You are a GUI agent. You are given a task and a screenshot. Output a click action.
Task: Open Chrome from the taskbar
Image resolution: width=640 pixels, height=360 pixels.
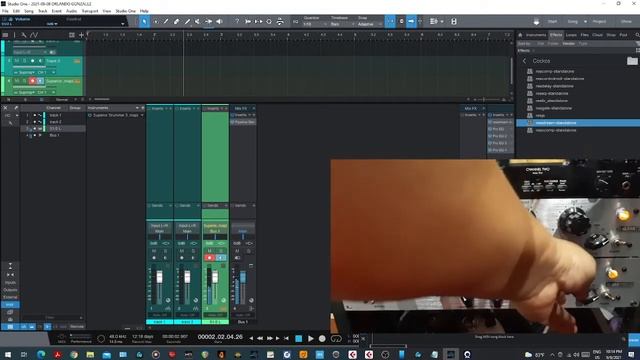[x=73, y=354]
